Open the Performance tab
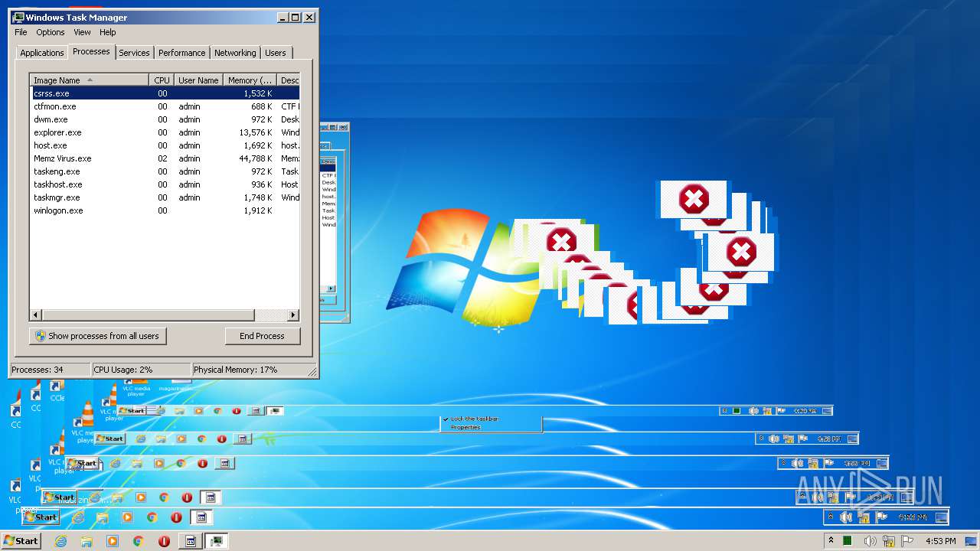Image resolution: width=980 pixels, height=551 pixels. coord(182,53)
